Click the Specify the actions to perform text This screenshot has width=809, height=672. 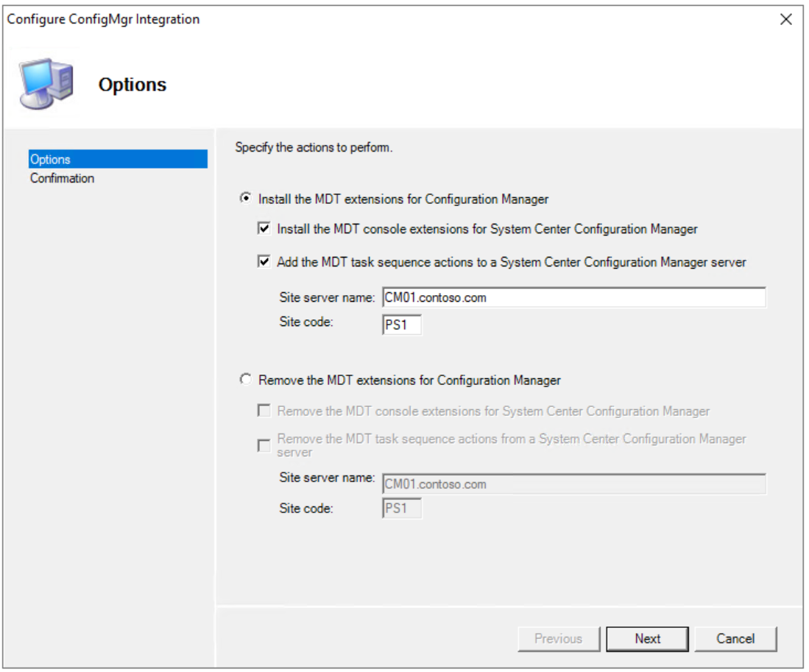(x=314, y=147)
